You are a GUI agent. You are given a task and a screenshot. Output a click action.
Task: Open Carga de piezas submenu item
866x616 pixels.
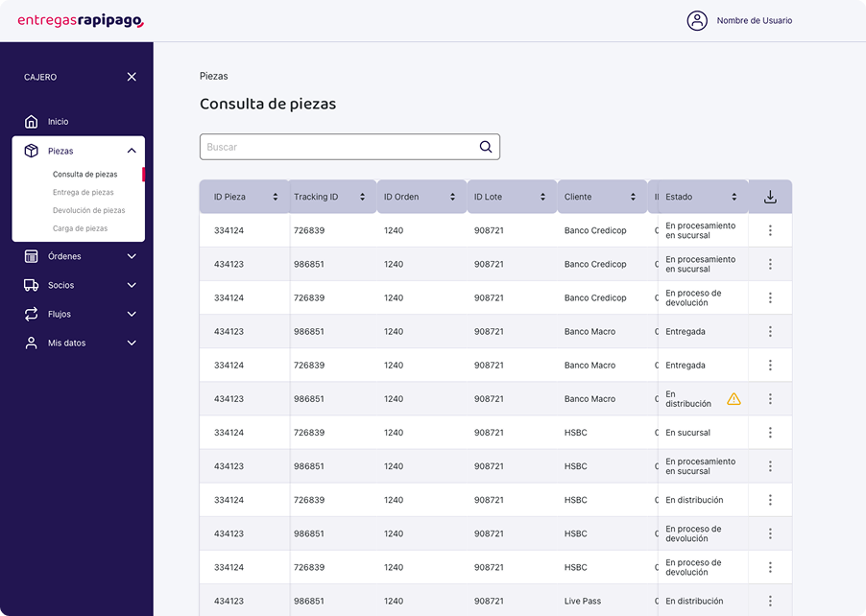80,228
